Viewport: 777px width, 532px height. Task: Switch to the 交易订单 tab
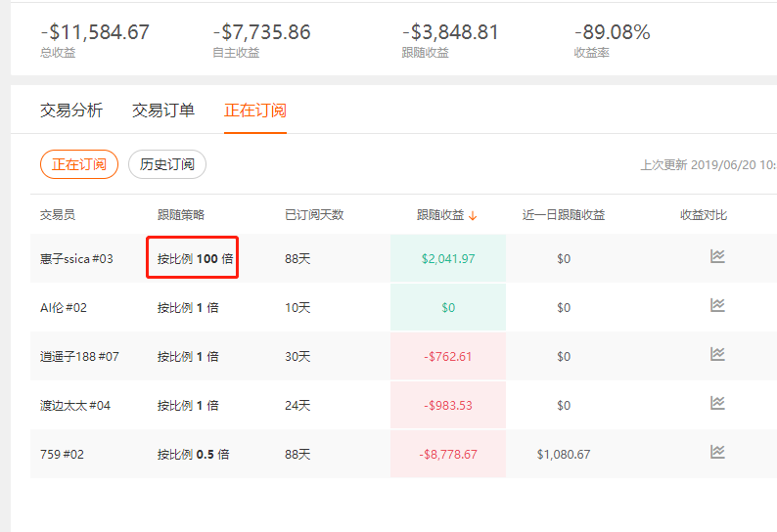click(163, 110)
